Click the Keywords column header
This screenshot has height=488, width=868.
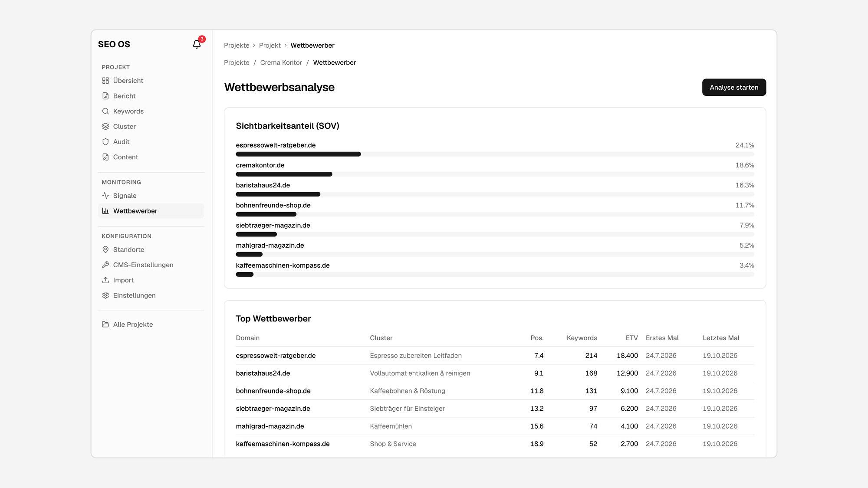point(582,338)
